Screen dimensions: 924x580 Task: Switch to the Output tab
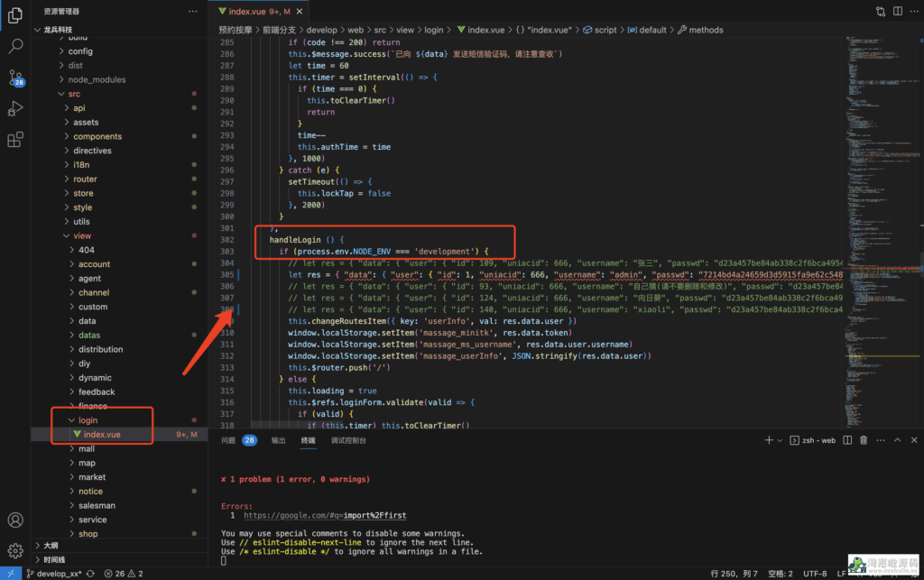278,440
